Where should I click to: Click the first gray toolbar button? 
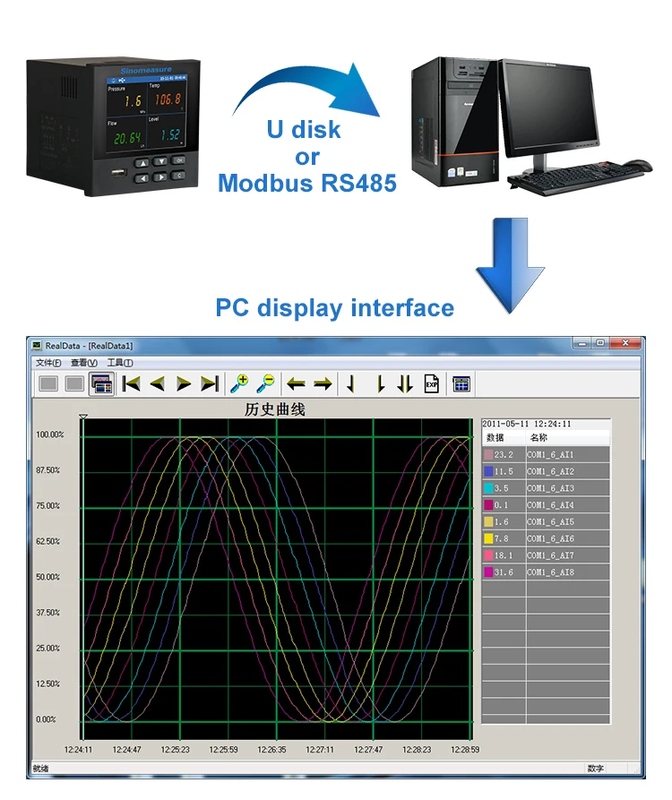point(48,383)
